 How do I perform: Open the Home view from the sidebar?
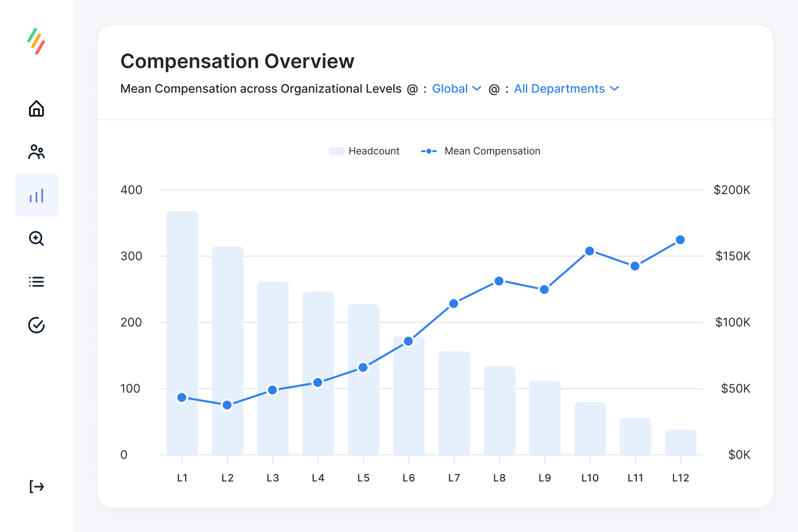36,109
